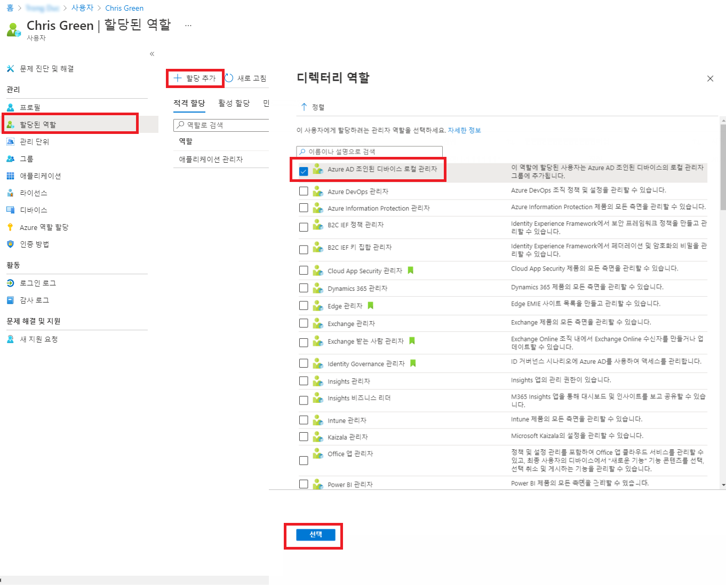Viewport: 726px width, 588px height.
Task: Click the 역할 column header
Action: tap(186, 141)
